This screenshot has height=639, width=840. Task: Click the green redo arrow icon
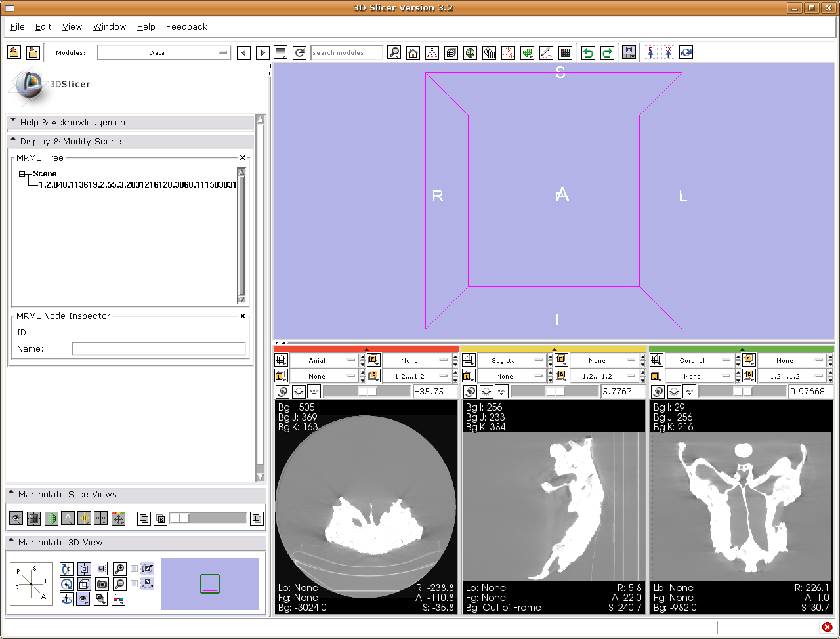pos(608,52)
